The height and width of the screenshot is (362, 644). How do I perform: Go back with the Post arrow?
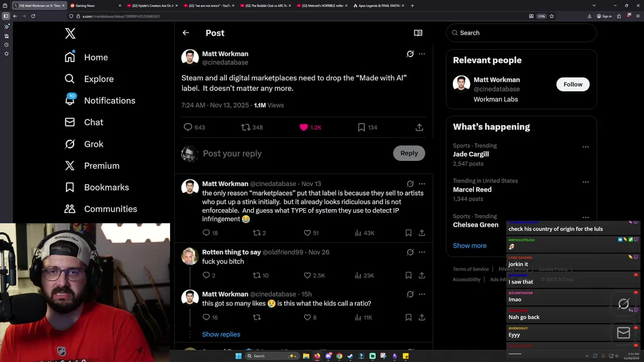186,33
